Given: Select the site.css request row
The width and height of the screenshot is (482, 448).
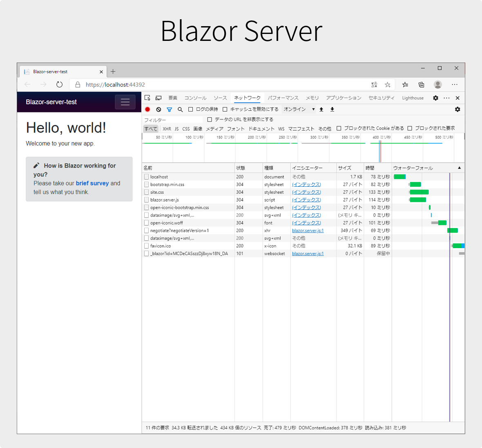Looking at the screenshot, I should [303, 192].
